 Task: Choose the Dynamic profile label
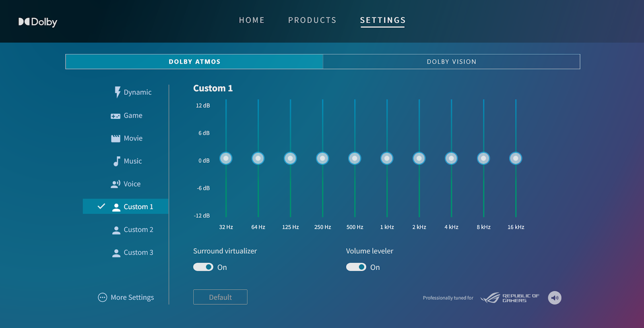[138, 92]
